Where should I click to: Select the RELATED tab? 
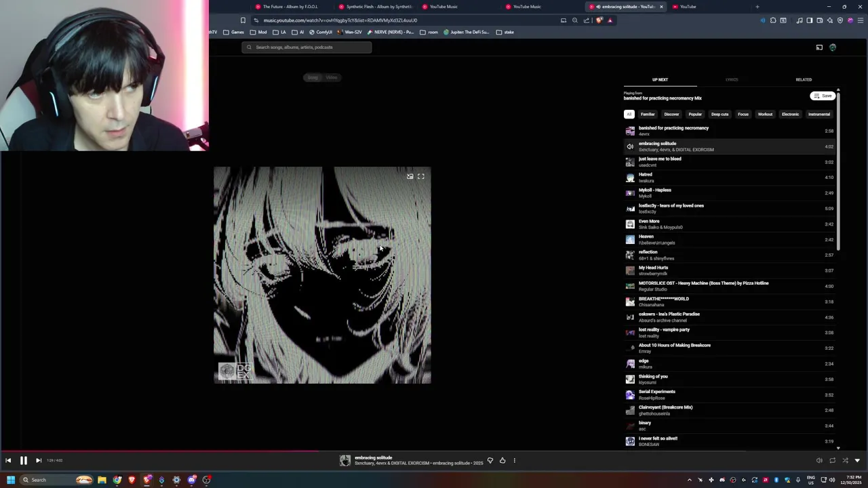click(804, 79)
